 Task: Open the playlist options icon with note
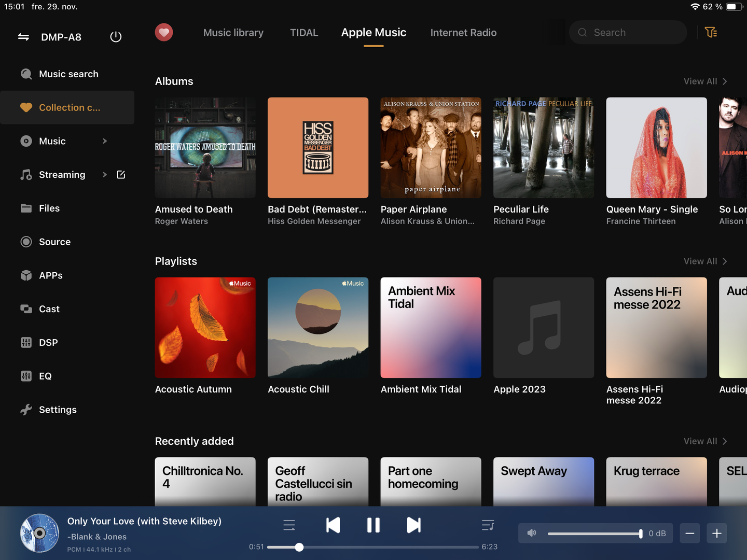pos(488,525)
